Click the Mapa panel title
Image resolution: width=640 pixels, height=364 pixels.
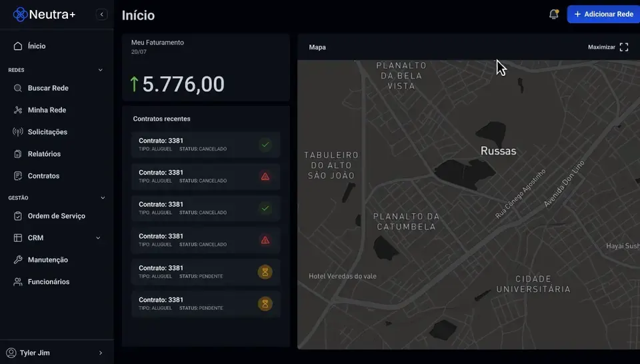pyautogui.click(x=317, y=47)
